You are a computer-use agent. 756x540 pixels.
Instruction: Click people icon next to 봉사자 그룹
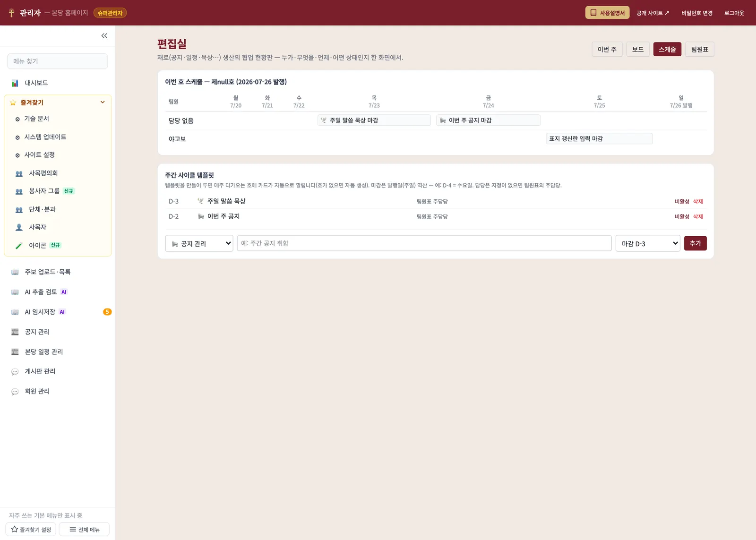coord(19,191)
